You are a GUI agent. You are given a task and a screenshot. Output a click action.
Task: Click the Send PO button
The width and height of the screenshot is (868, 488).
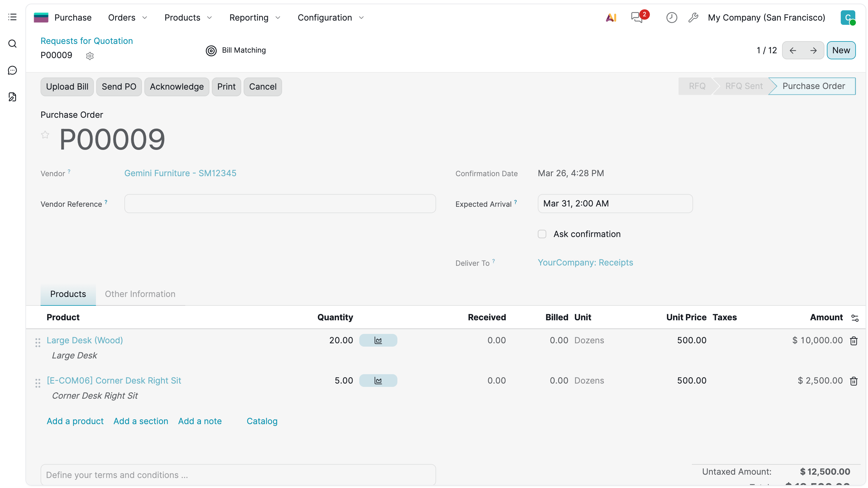(x=119, y=87)
